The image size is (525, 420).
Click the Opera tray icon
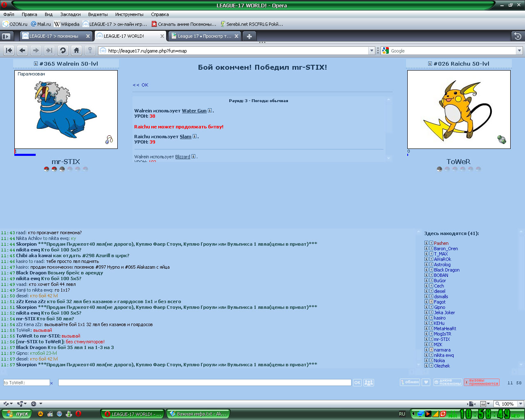pyautogui.click(x=443, y=414)
